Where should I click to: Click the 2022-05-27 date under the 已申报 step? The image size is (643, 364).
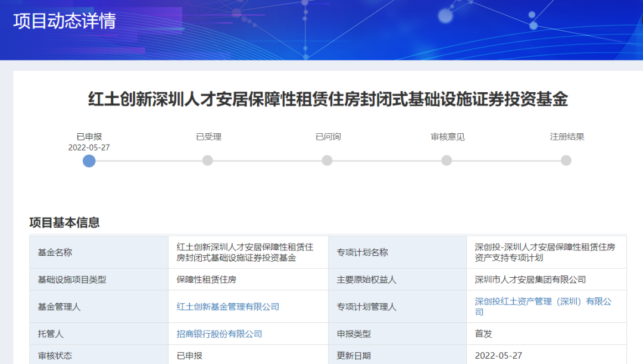[89, 148]
